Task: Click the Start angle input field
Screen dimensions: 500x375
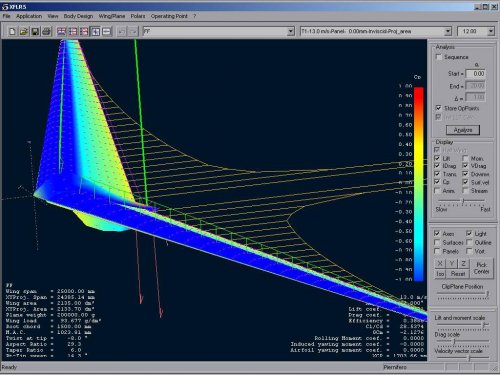Action: [475, 73]
